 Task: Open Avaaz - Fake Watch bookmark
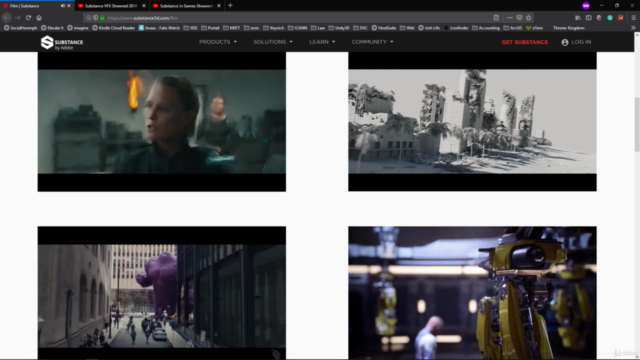click(159, 28)
